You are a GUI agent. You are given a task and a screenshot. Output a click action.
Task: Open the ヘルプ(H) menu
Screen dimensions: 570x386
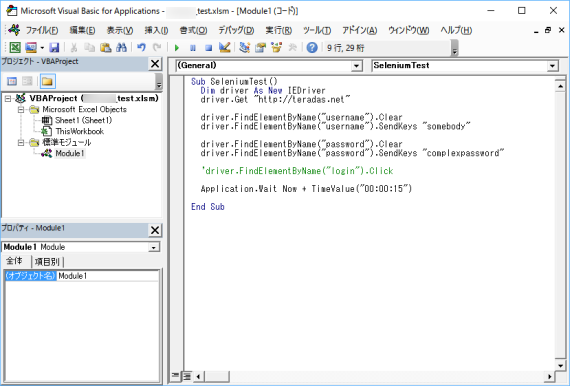tap(456, 31)
